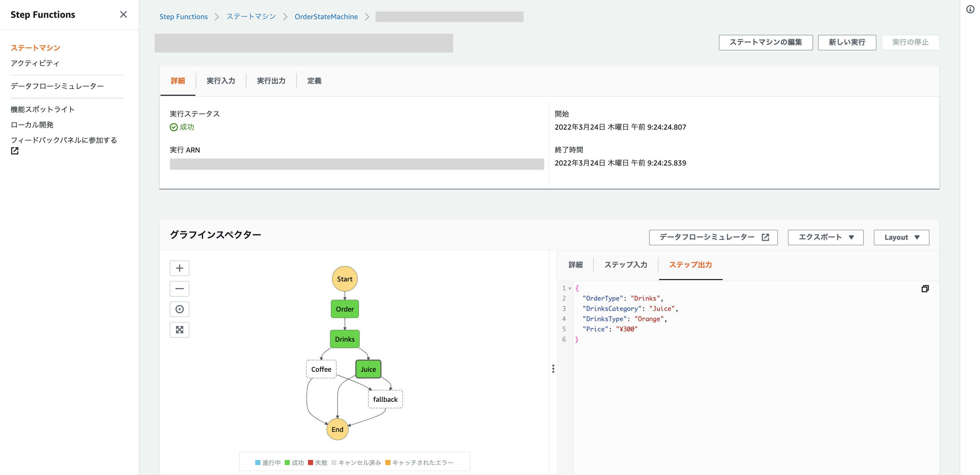
Task: Center the graph with the target icon
Action: pyautogui.click(x=179, y=309)
